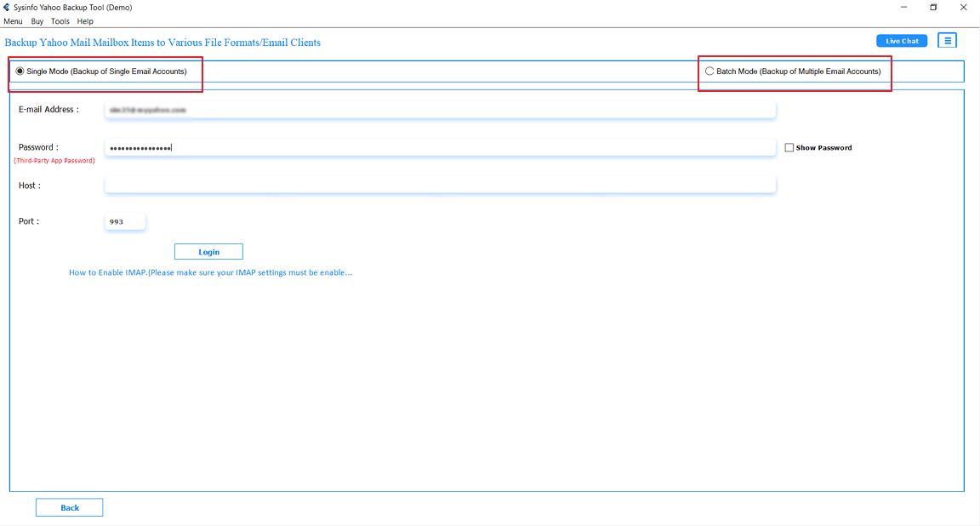Open the Buy menu
980x526 pixels.
click(x=37, y=21)
